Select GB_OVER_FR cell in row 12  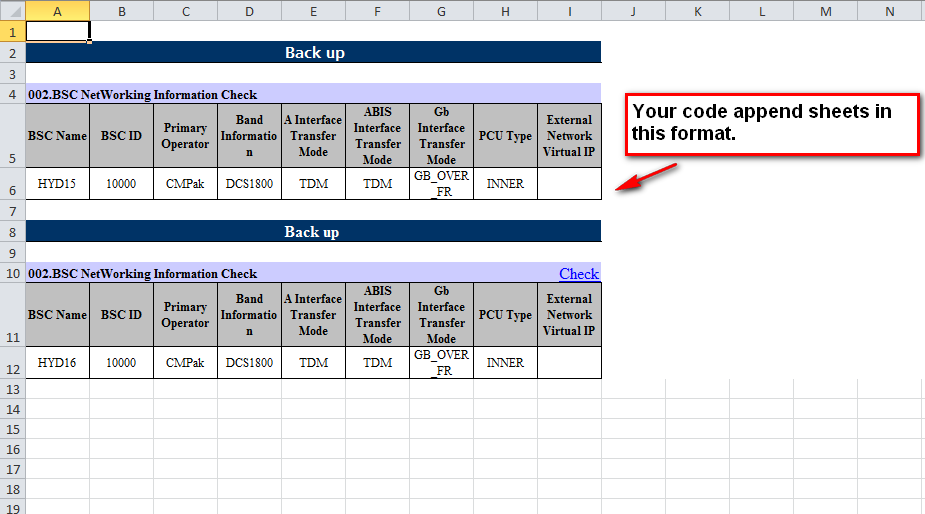pos(441,362)
